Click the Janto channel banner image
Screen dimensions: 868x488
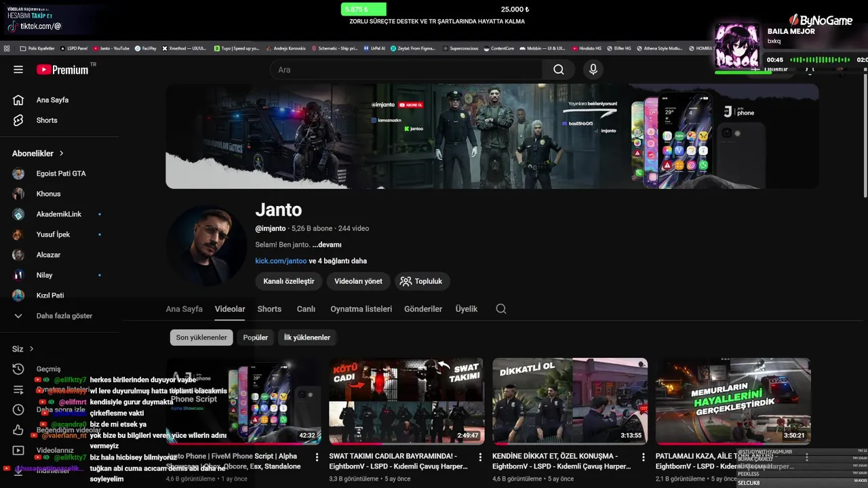coord(492,136)
